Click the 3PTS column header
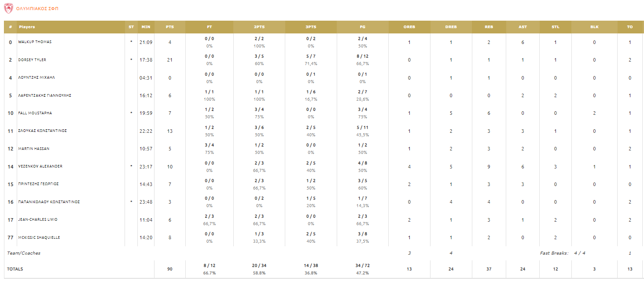The image size is (644, 281). tap(311, 27)
